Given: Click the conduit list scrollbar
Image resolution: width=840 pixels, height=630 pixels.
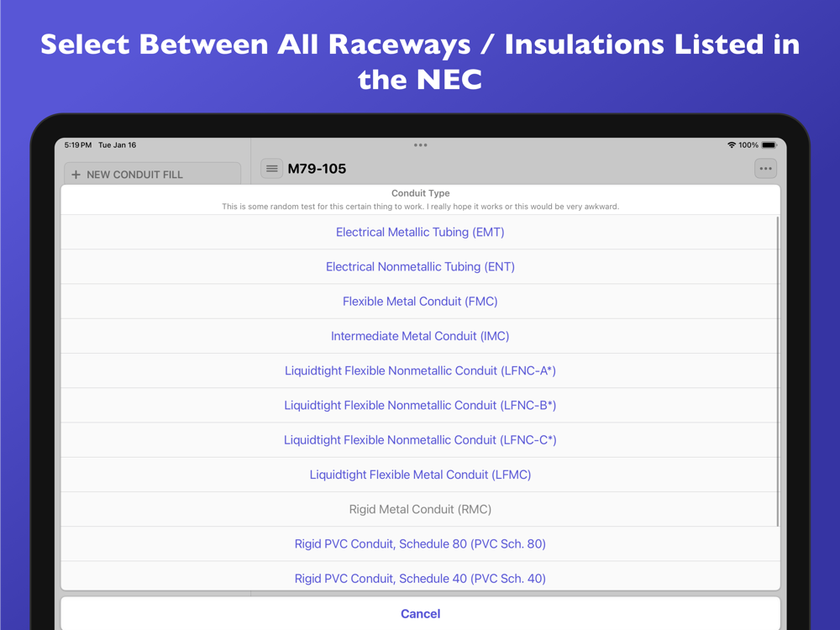Looking at the screenshot, I should [777, 371].
